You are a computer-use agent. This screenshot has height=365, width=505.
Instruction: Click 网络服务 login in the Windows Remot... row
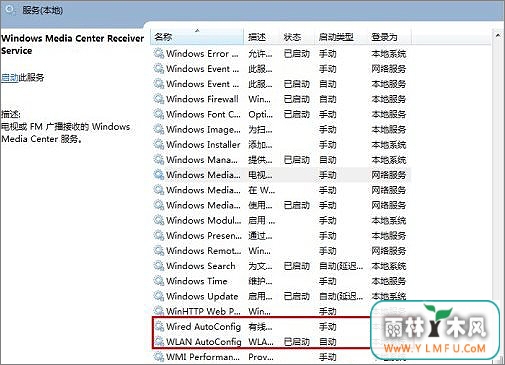(x=389, y=251)
